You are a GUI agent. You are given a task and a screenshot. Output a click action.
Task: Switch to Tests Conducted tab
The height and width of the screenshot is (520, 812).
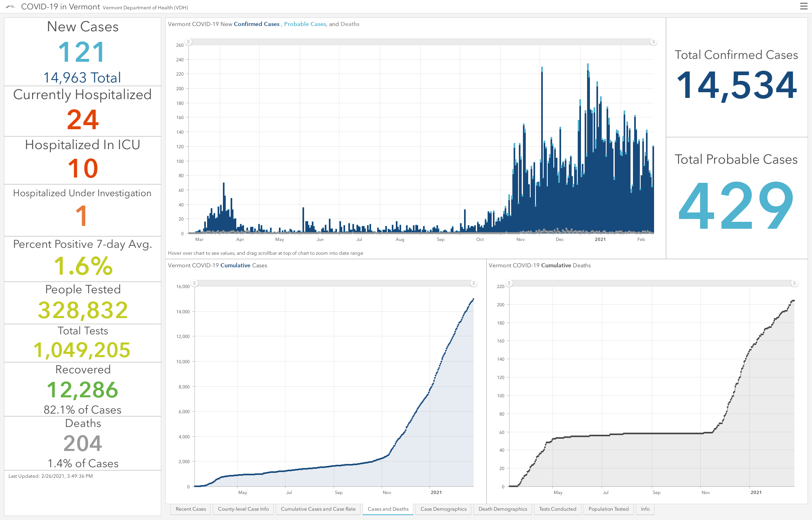point(557,509)
